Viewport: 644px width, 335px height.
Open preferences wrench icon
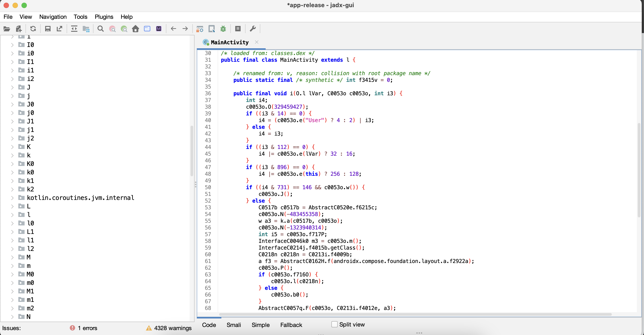pyautogui.click(x=253, y=29)
